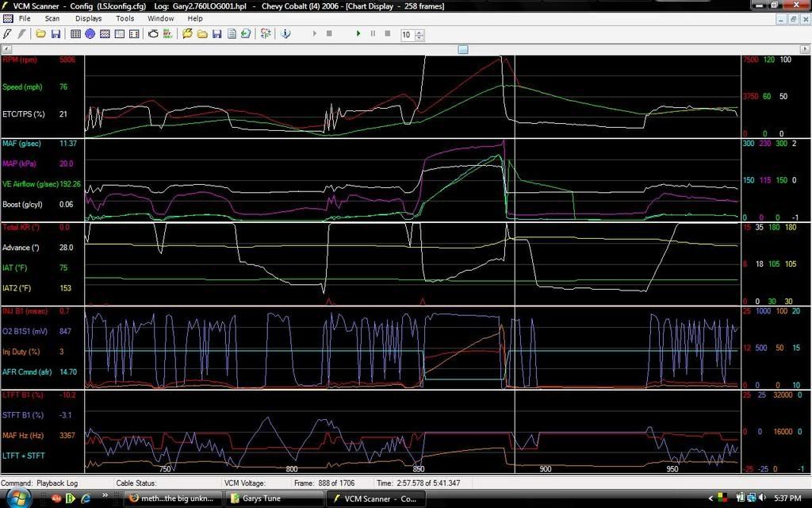Click the engine icon in toolbar
Screen dimensions: 812x508
click(x=154, y=34)
